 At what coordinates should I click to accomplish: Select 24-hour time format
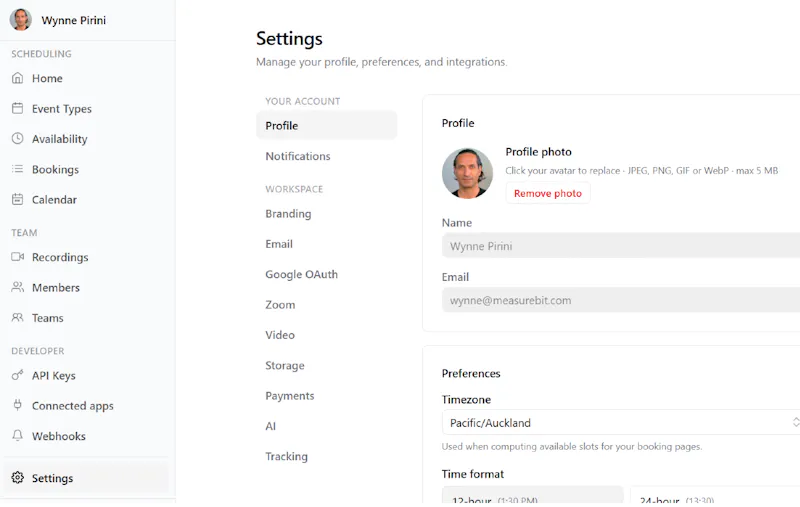click(x=715, y=496)
